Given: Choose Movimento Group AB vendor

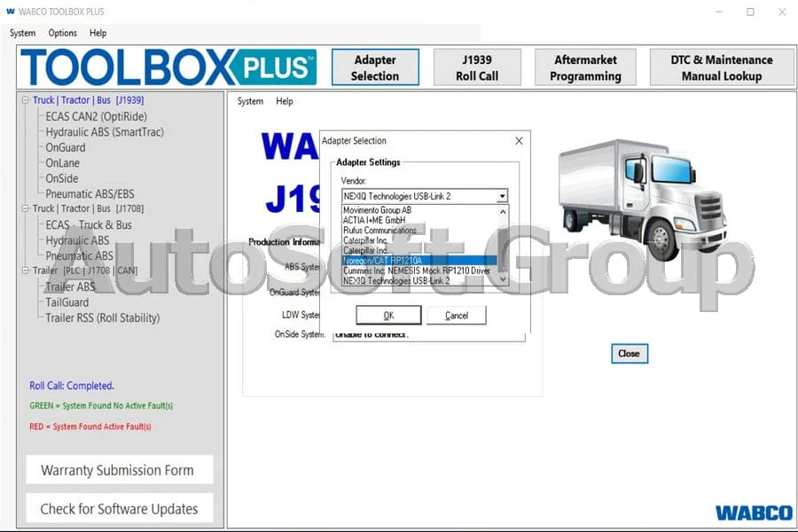Looking at the screenshot, I should (x=377, y=210).
